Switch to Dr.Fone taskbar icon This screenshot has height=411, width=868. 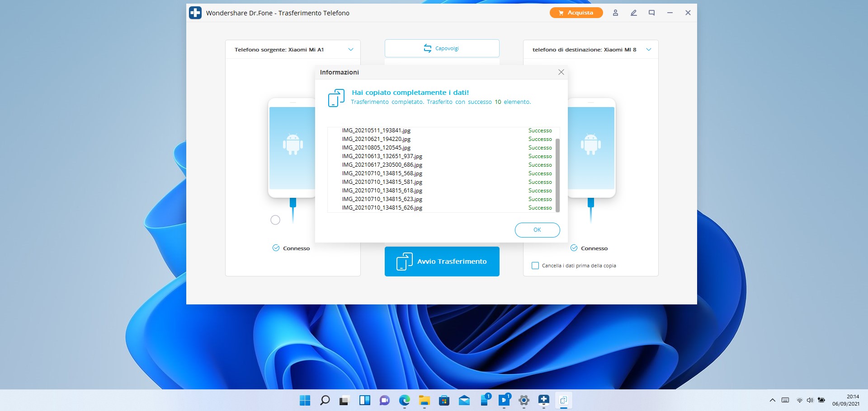[544, 400]
